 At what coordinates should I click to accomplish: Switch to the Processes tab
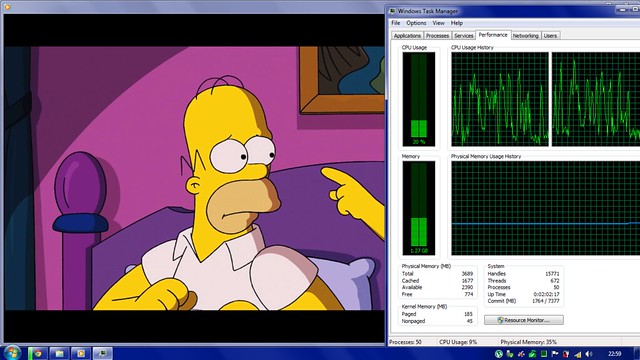[437, 36]
